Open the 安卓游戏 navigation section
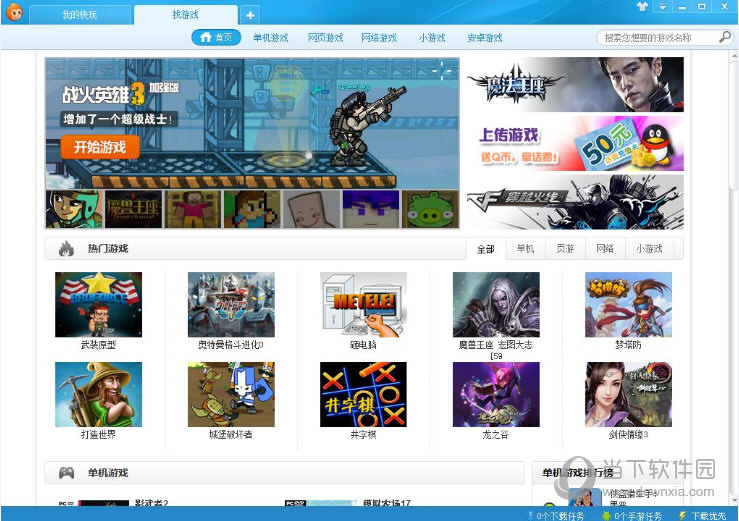Image resolution: width=739 pixels, height=521 pixels. 485,38
